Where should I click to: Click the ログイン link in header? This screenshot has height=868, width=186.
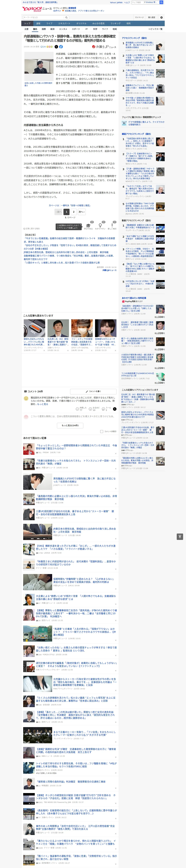pos(57,11)
